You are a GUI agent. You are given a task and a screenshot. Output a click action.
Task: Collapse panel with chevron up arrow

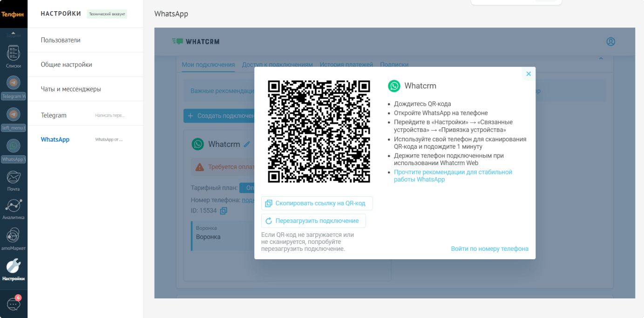601,58
